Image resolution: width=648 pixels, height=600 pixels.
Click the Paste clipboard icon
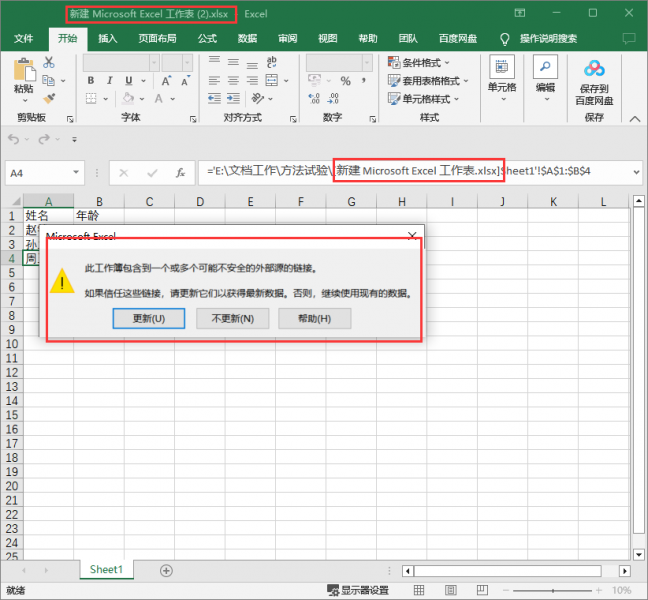pos(24,69)
